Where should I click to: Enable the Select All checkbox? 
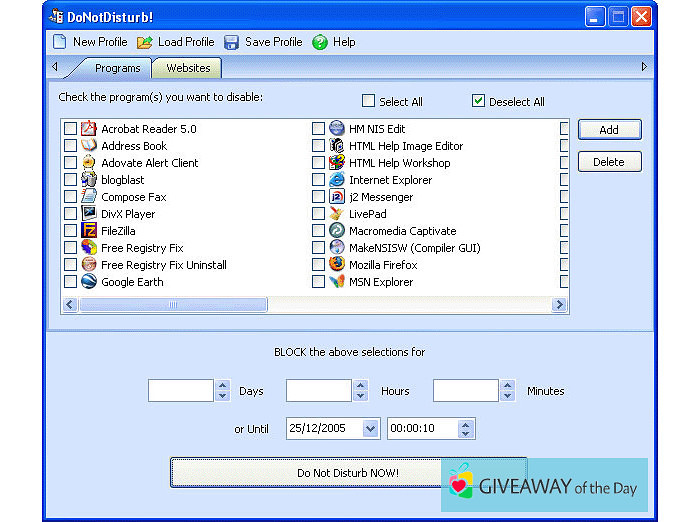pyautogui.click(x=368, y=101)
